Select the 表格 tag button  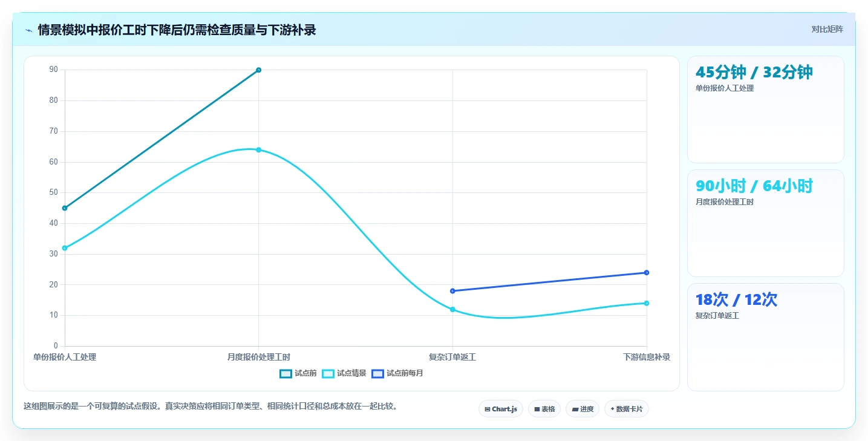[x=544, y=409]
